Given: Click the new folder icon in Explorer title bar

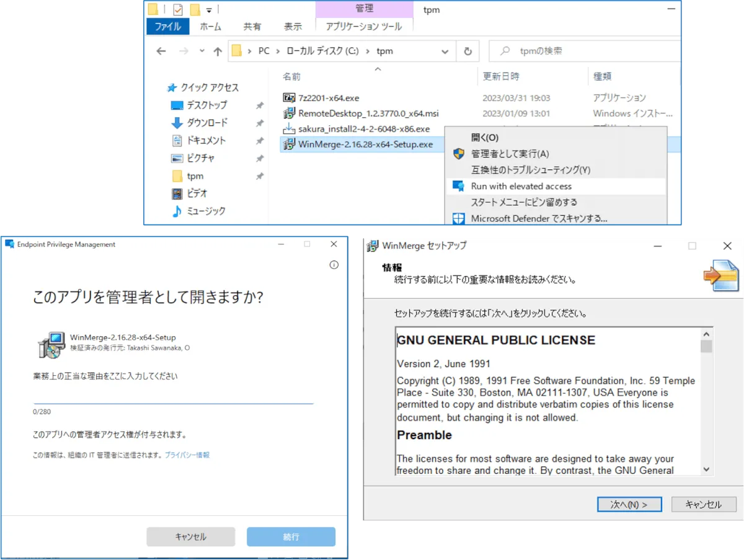Looking at the screenshot, I should 195,10.
